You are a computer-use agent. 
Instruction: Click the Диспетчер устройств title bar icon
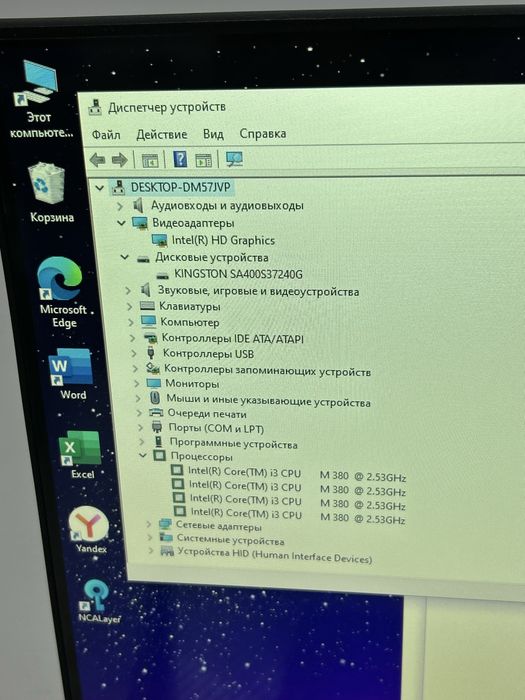pyautogui.click(x=95, y=108)
